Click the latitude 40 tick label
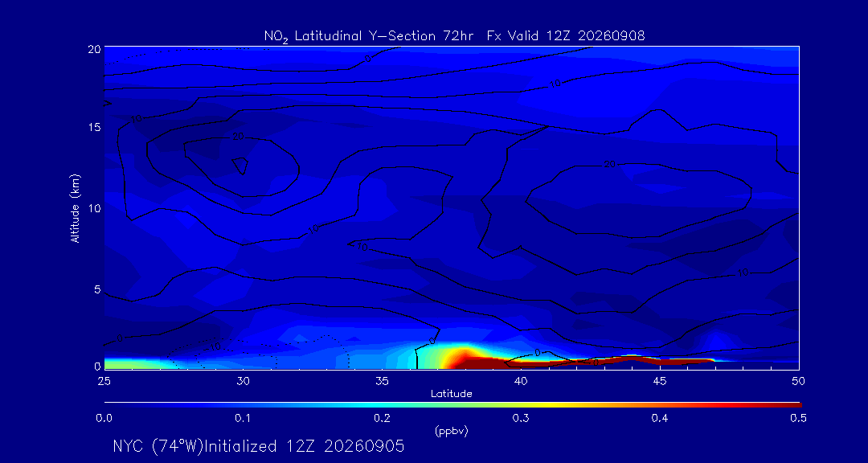 pyautogui.click(x=521, y=381)
